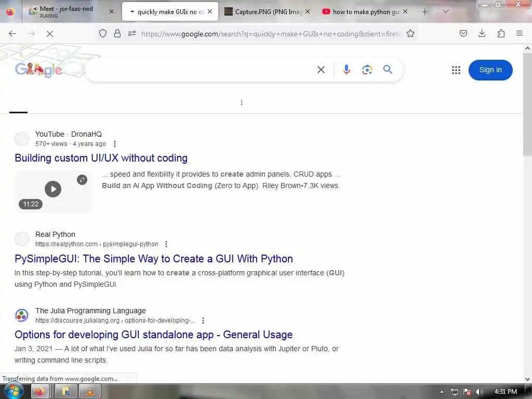
Task: View site security lock information
Action: click(117, 33)
